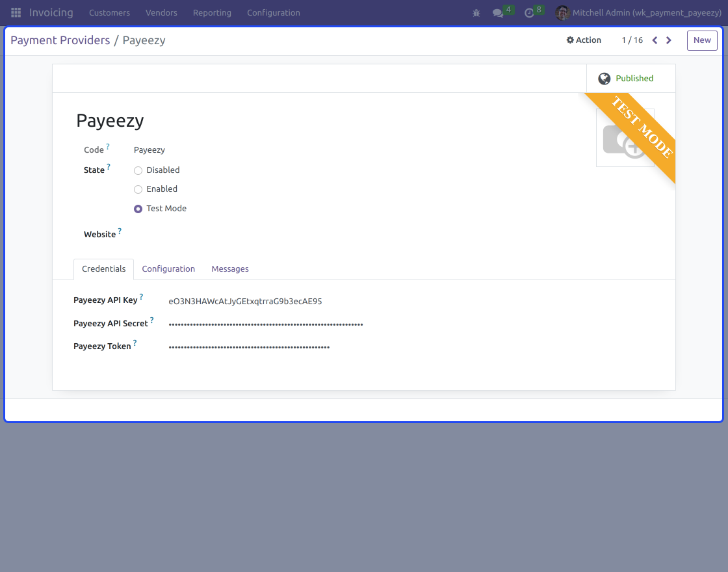Select the Enabled state radio
This screenshot has width=728, height=572.
tap(138, 189)
